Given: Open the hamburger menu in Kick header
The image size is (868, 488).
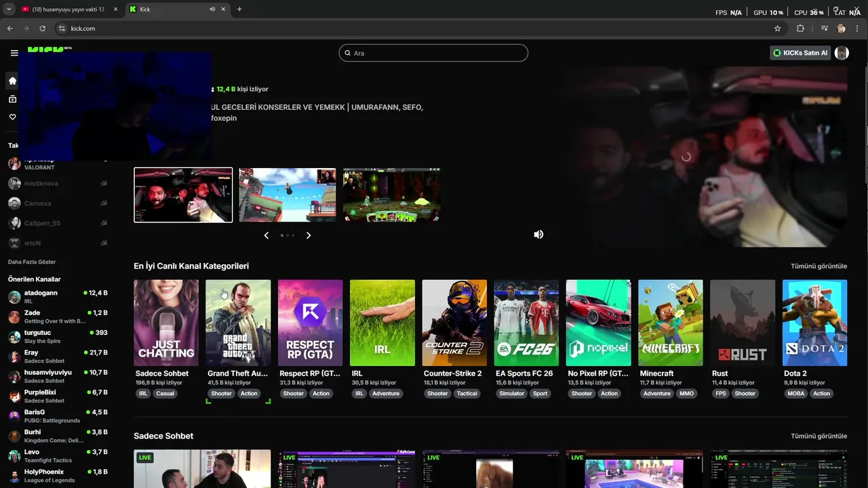Looking at the screenshot, I should [x=14, y=53].
